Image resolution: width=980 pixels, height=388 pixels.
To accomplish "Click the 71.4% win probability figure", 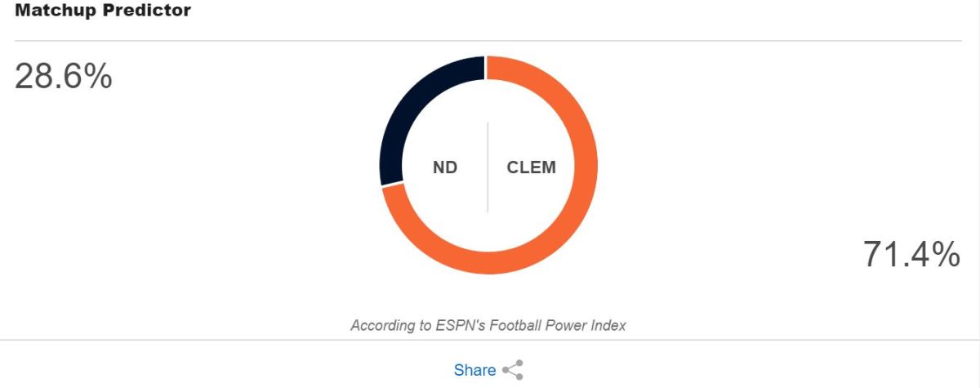I will point(911,254).
